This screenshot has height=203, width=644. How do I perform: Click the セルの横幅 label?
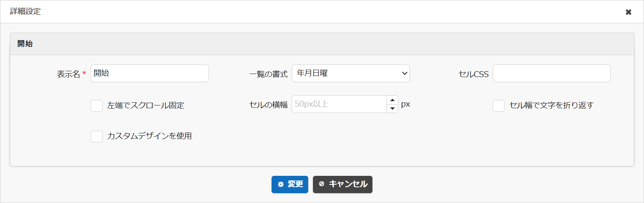click(268, 105)
